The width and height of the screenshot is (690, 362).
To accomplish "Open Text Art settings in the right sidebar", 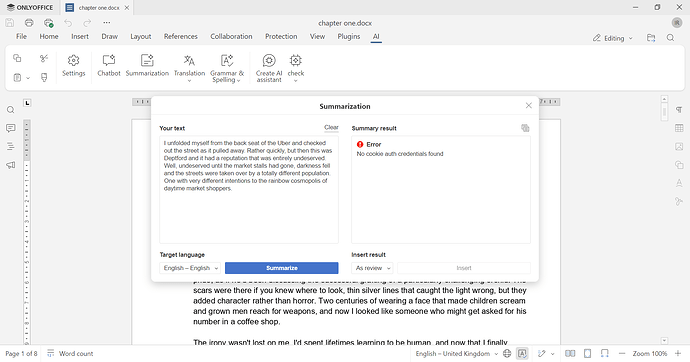I will [679, 183].
